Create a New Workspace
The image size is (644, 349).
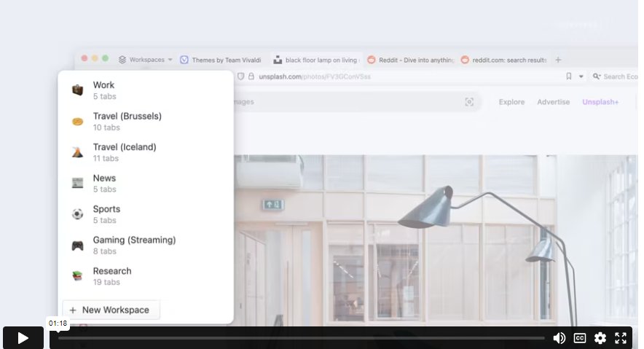tap(111, 310)
